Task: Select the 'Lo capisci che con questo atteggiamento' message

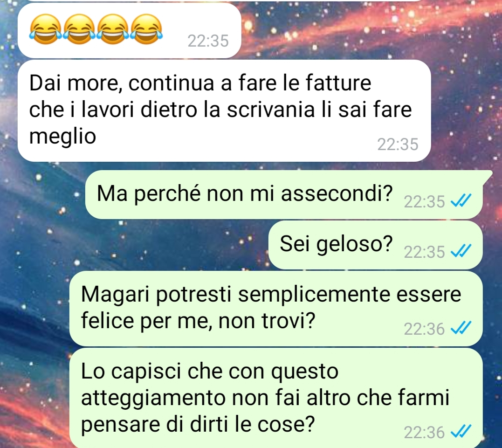Action: point(276,398)
